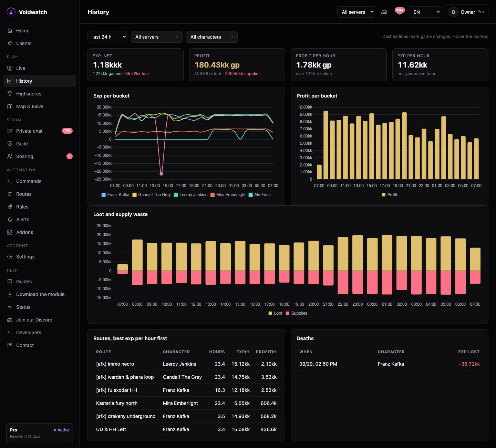Image resolution: width=496 pixels, height=448 pixels.
Task: Click the Owner avatar circle icon
Action: 453,12
